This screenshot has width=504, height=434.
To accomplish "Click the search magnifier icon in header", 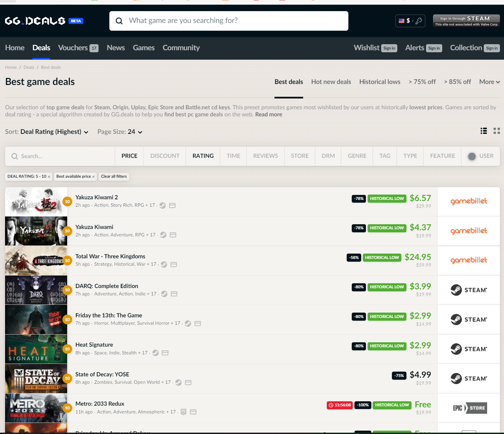I will pos(119,21).
